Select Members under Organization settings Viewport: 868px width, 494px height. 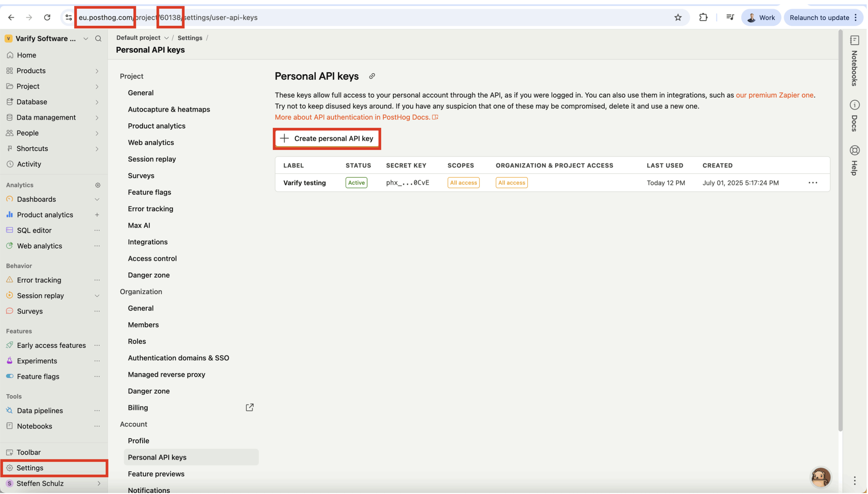tap(143, 325)
